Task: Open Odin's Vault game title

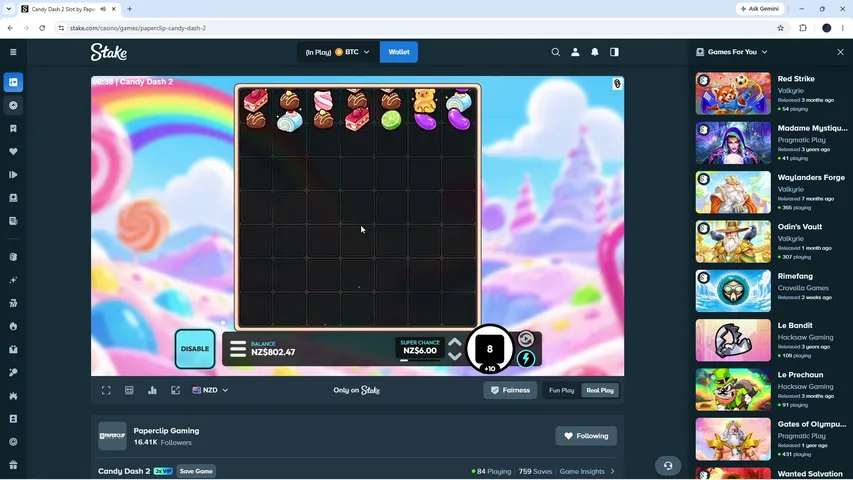Action: pyautogui.click(x=800, y=227)
